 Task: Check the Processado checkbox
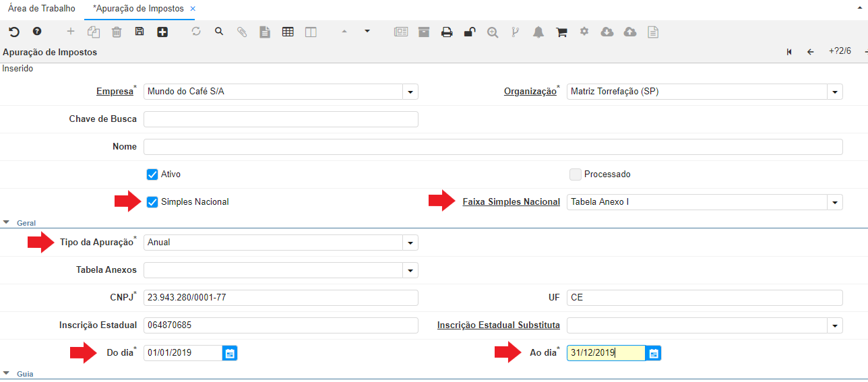coord(576,174)
